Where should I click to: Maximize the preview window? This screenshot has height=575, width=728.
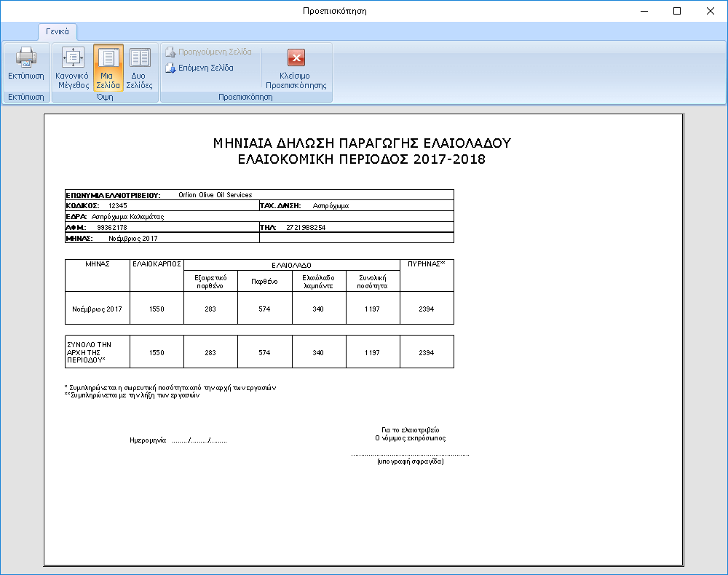(x=677, y=11)
